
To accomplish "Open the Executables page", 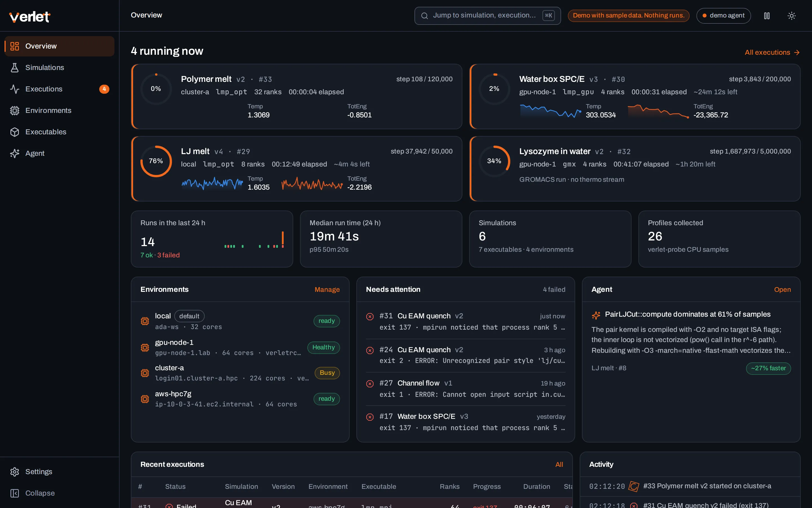I will (59, 132).
